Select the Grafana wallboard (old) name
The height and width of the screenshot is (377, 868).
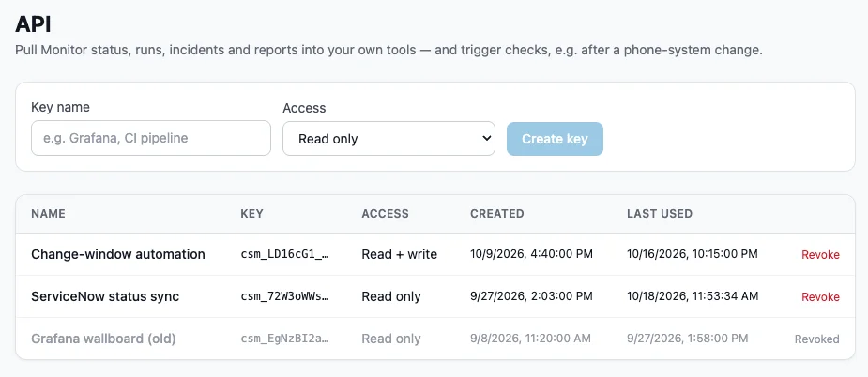103,339
